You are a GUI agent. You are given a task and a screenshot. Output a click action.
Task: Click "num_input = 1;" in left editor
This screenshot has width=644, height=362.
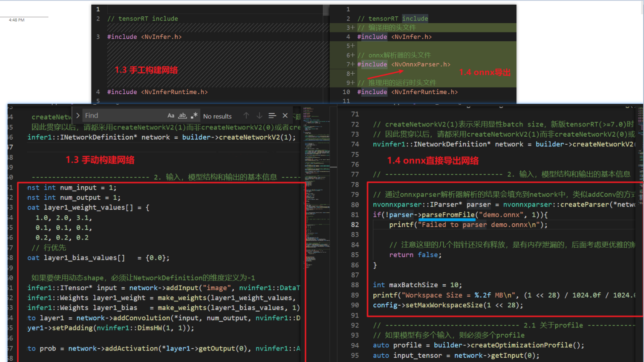point(88,188)
